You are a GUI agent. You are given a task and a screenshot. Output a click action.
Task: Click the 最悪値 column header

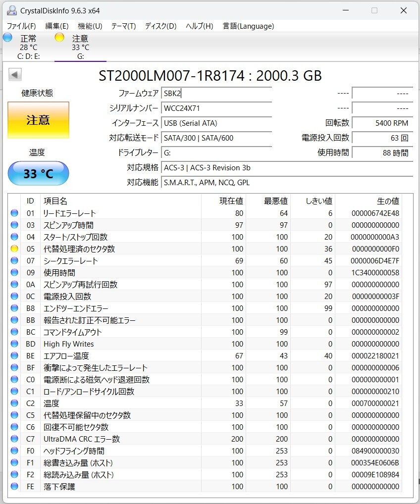point(268,201)
